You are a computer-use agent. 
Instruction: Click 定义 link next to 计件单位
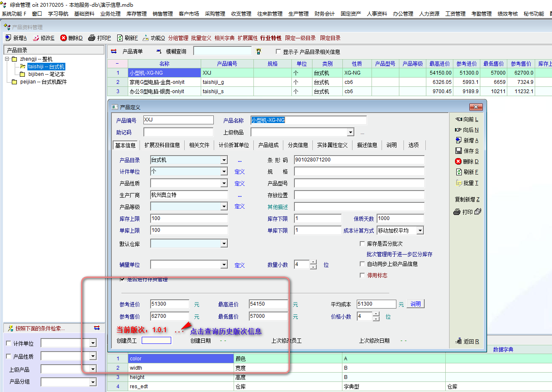tap(240, 172)
